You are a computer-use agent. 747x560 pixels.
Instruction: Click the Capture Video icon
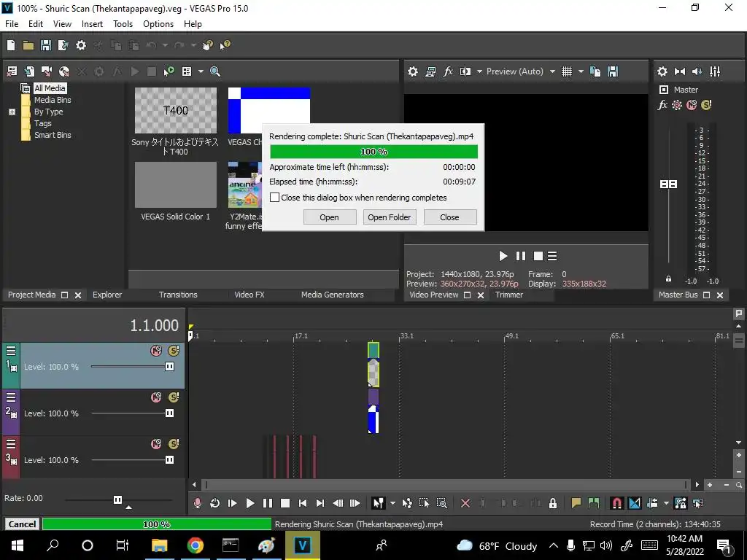pos(47,71)
